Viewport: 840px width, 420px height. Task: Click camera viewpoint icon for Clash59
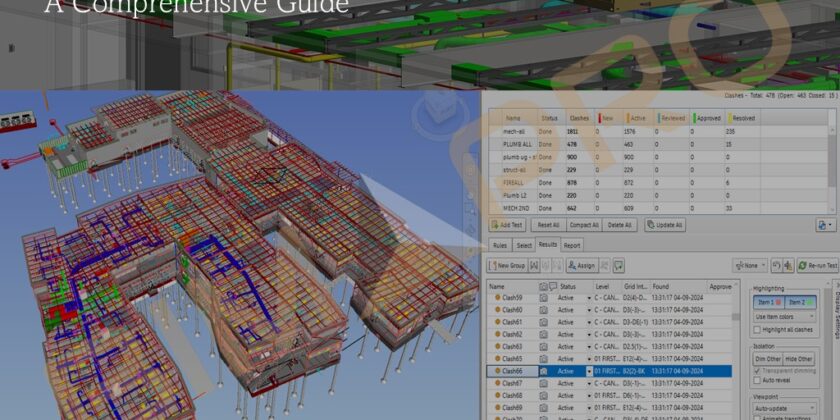click(x=544, y=297)
